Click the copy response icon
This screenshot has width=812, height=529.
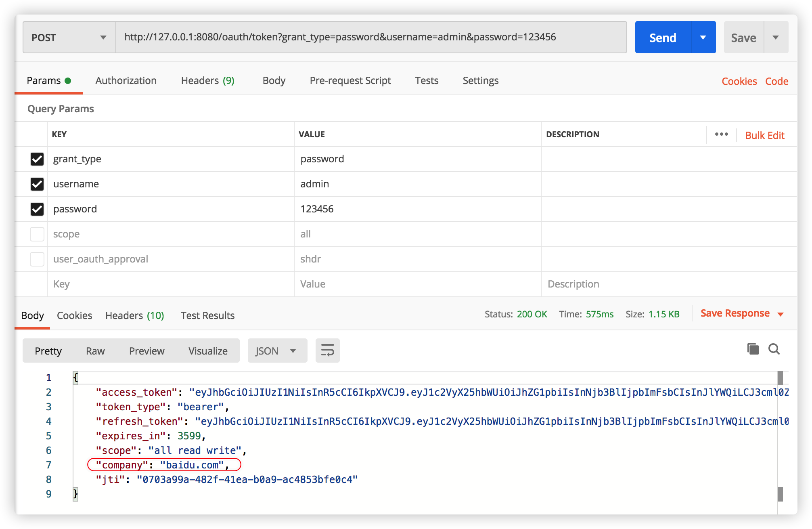[x=753, y=349]
